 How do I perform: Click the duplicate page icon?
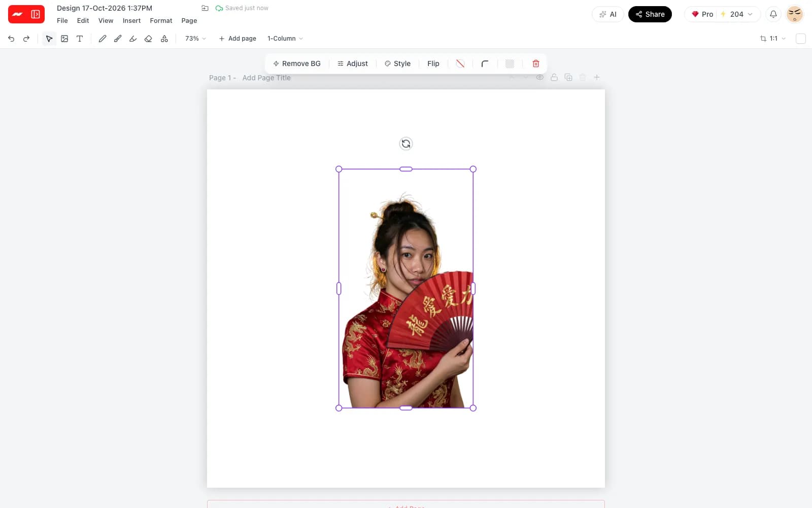568,77
